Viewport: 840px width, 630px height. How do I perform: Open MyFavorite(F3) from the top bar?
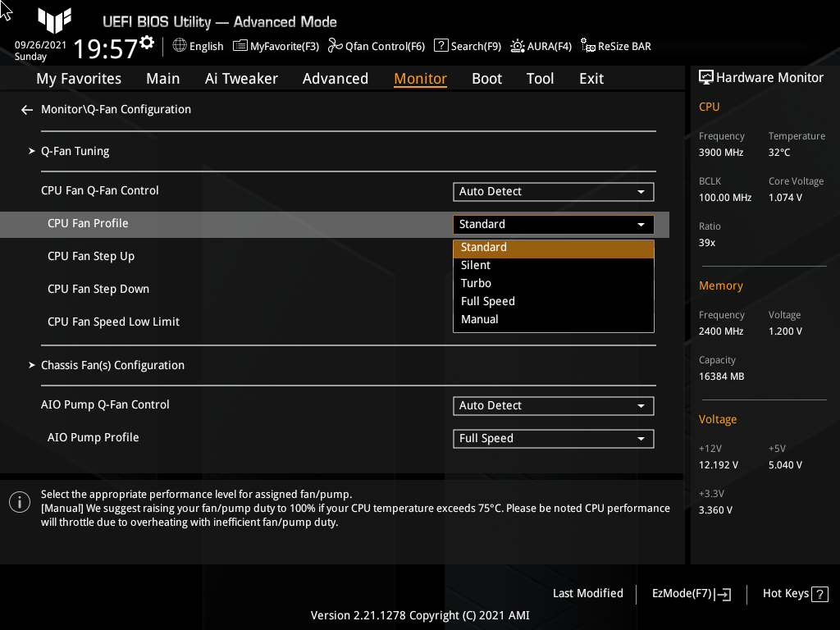pos(240,46)
